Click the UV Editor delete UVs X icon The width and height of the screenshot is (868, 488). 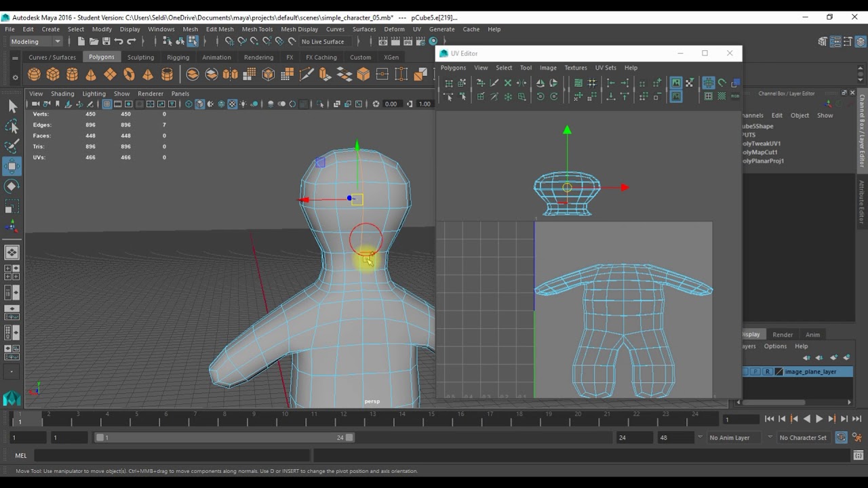tap(507, 83)
